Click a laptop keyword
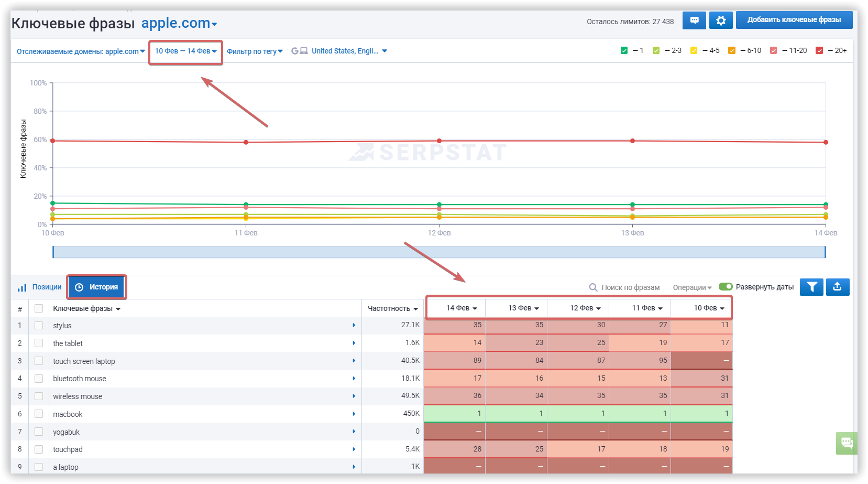This screenshot has width=868, height=484. click(65, 467)
